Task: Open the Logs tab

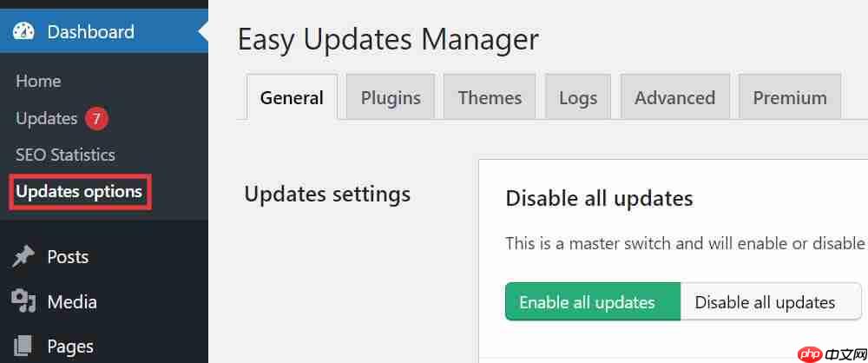Action: click(x=578, y=97)
